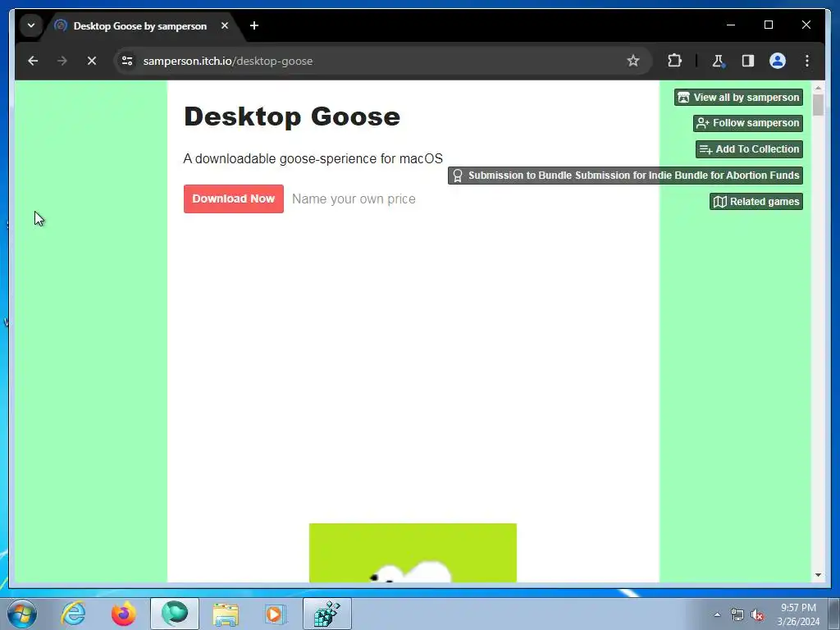Click the scrollbar down arrow
The width and height of the screenshot is (840, 630).
[818, 575]
